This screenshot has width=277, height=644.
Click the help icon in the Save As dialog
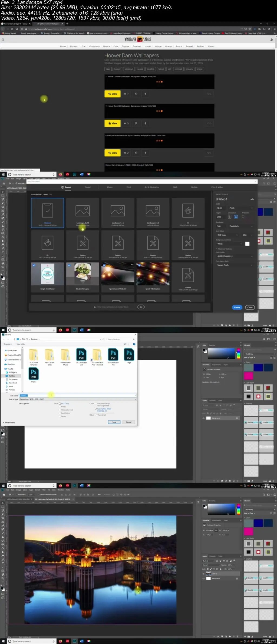coord(134,344)
